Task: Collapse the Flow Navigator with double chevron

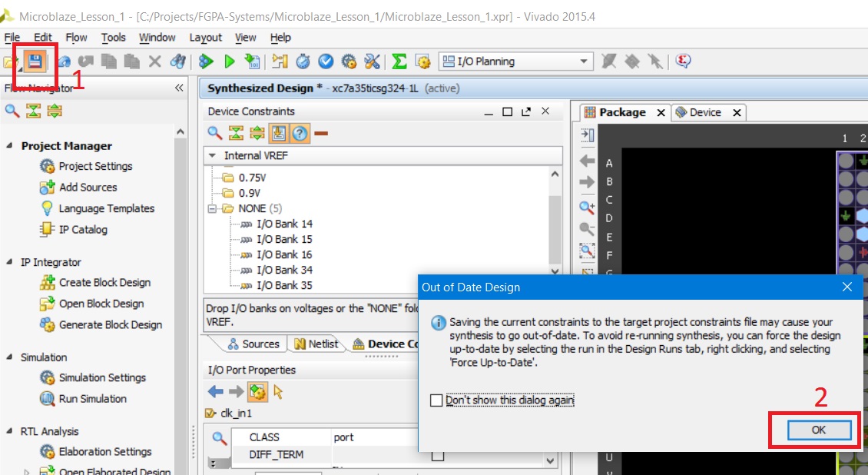Action: point(179,88)
